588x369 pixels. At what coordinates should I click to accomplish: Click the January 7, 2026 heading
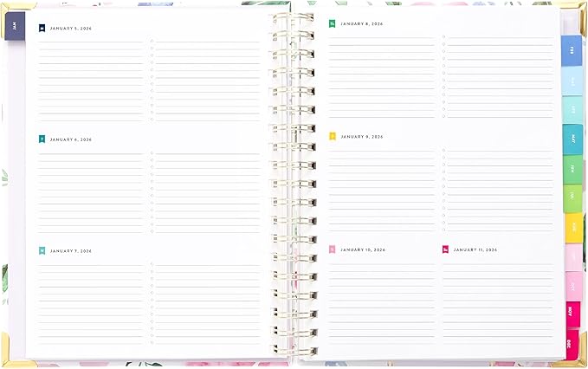71,251
